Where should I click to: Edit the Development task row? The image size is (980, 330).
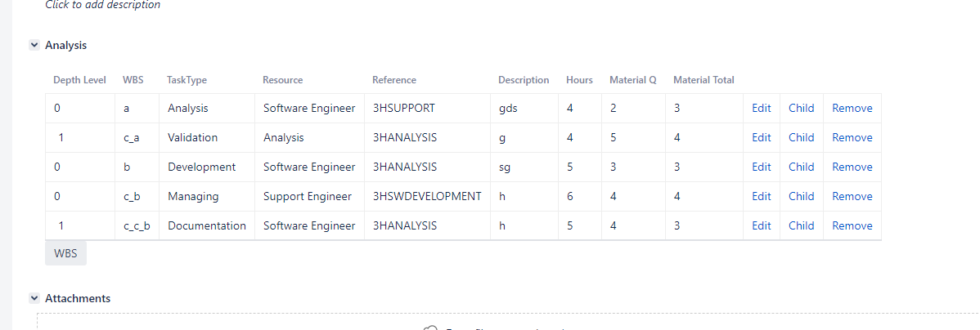[x=762, y=167]
